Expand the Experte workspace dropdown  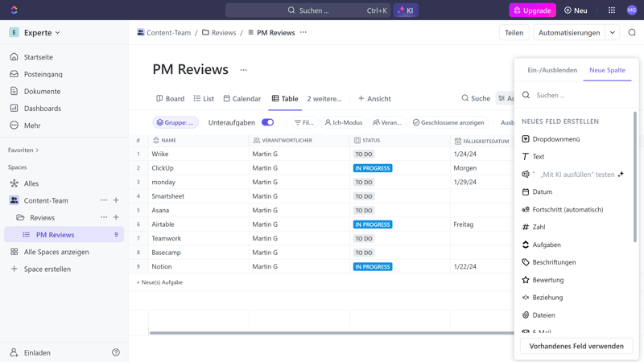(x=42, y=33)
